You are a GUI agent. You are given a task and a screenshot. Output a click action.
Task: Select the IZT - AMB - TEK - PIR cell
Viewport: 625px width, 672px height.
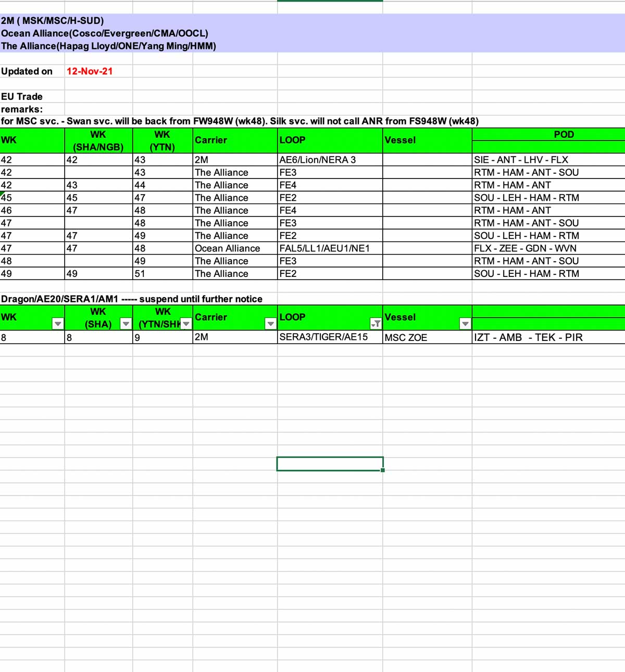click(x=528, y=337)
